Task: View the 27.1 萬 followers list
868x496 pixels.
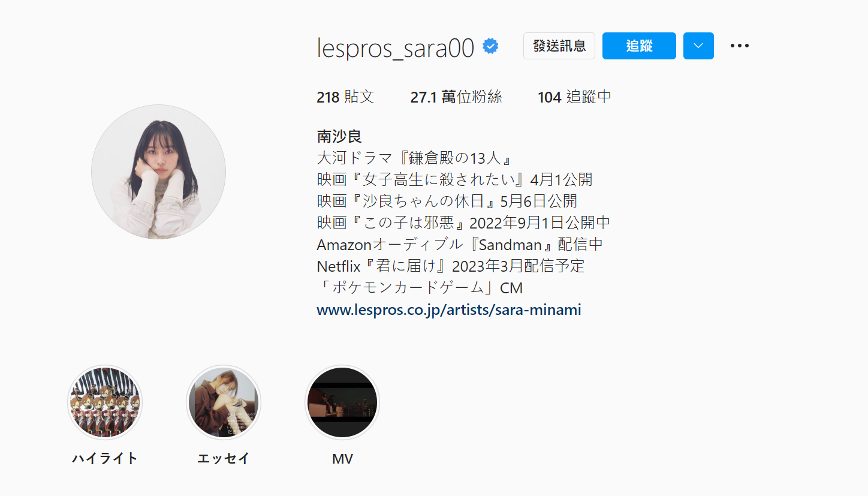Action: pos(456,97)
